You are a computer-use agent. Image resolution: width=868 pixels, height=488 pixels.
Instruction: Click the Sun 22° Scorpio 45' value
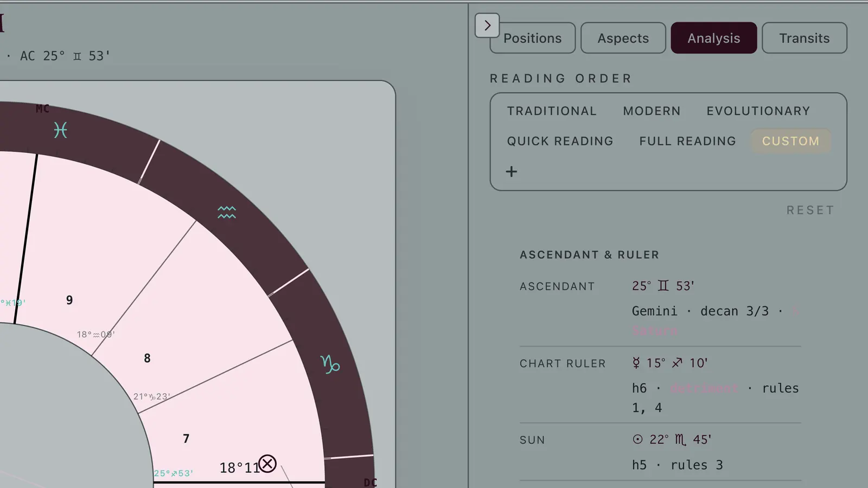[672, 439]
